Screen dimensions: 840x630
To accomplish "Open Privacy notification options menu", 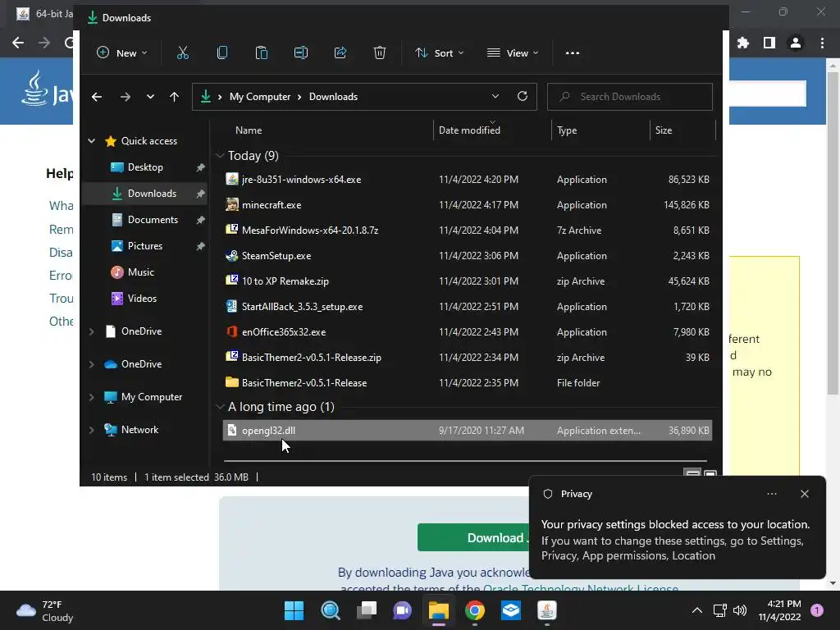I will pyautogui.click(x=771, y=494).
